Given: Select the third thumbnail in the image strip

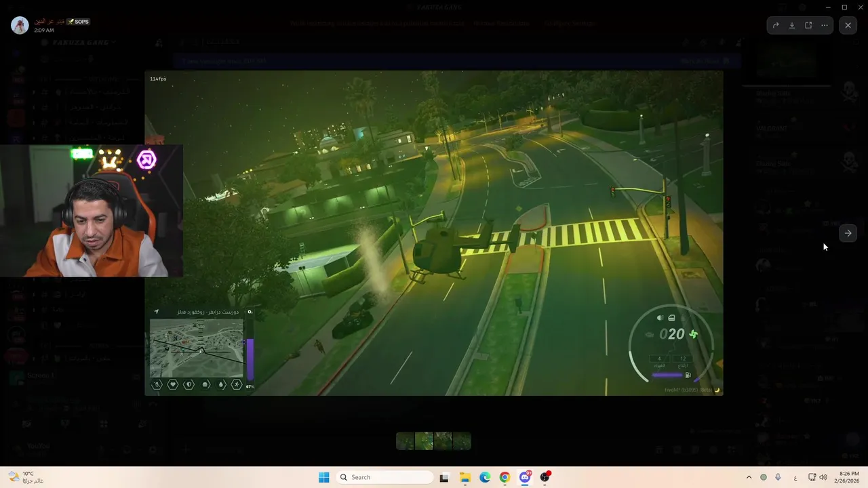Looking at the screenshot, I should coord(443,441).
